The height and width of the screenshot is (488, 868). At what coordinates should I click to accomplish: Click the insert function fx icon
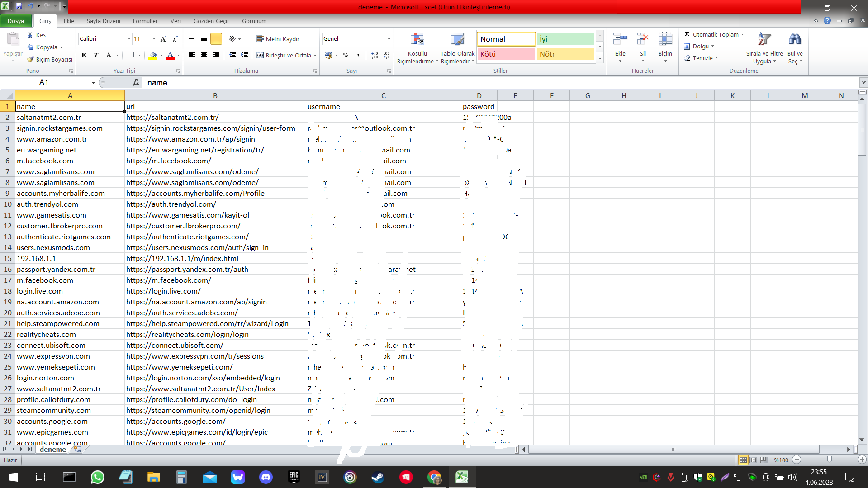(x=136, y=82)
